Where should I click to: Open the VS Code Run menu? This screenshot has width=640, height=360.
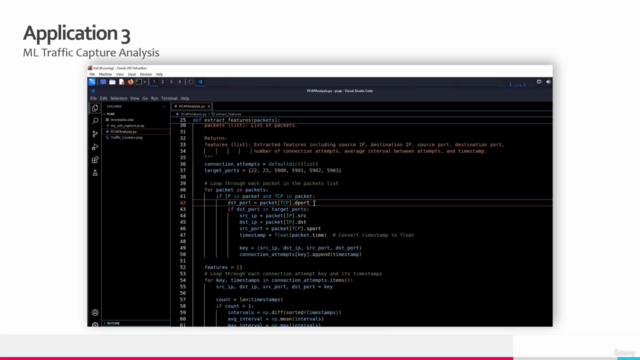(154, 98)
